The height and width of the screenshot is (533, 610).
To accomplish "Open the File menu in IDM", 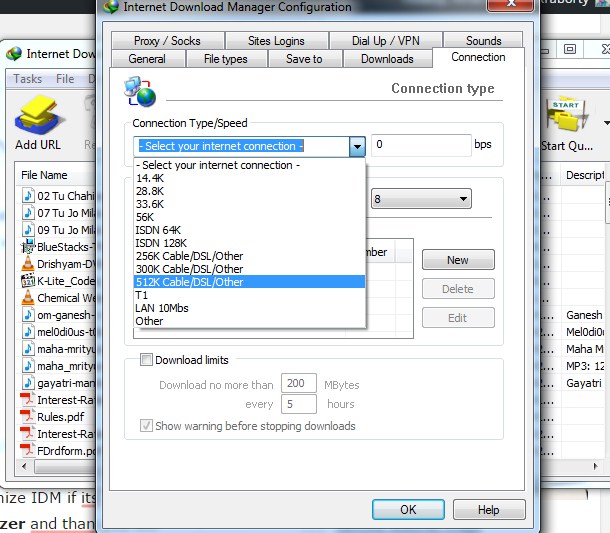I will (65, 79).
